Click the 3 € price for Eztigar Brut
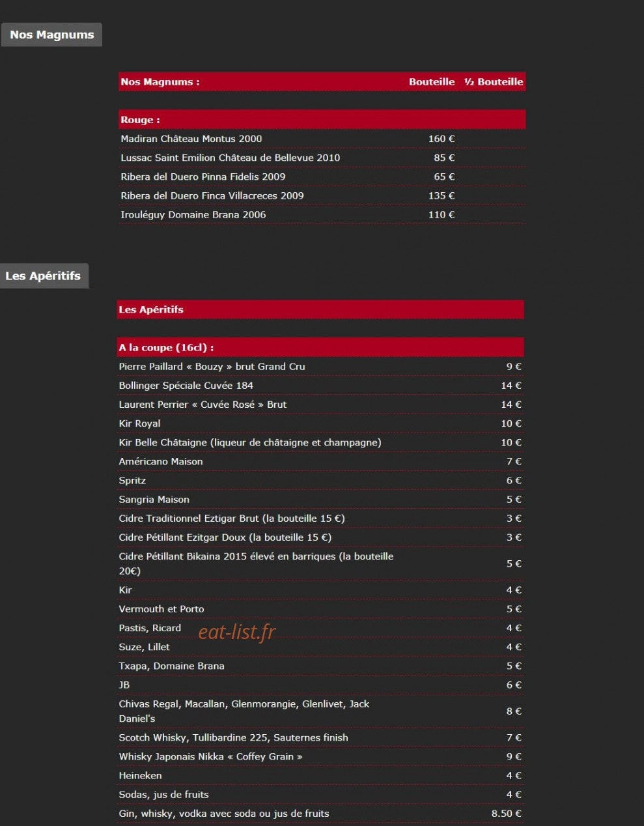644x826 pixels. [x=514, y=519]
